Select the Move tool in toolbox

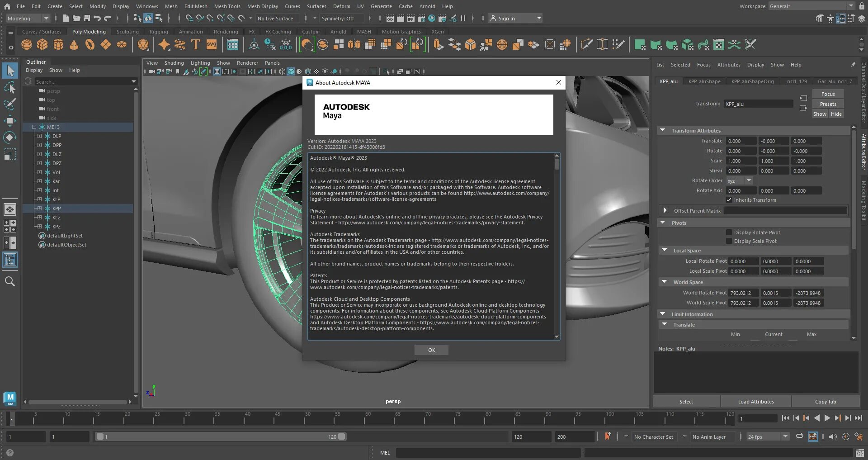click(x=10, y=121)
